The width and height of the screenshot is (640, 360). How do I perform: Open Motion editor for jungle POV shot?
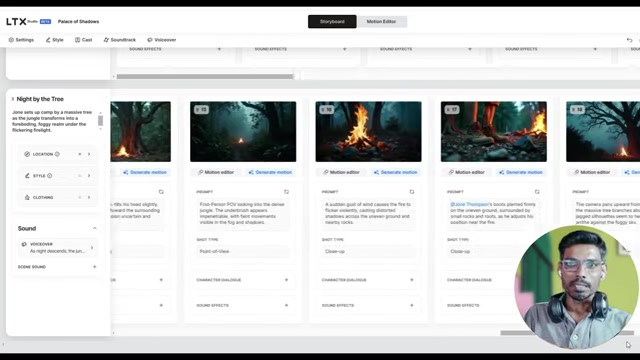pyautogui.click(x=216, y=172)
